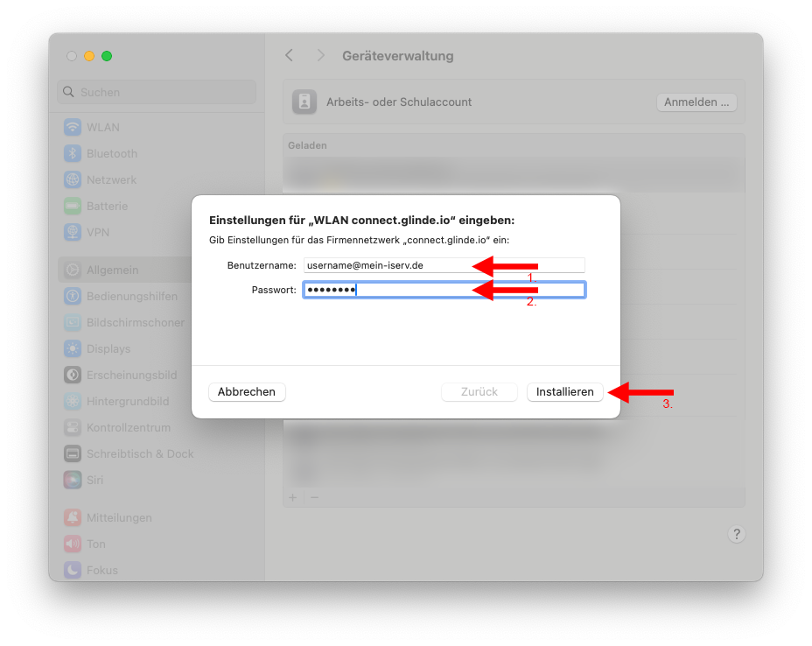Open Schreibtisch & Dock settings
This screenshot has height=646, width=812.
point(139,454)
